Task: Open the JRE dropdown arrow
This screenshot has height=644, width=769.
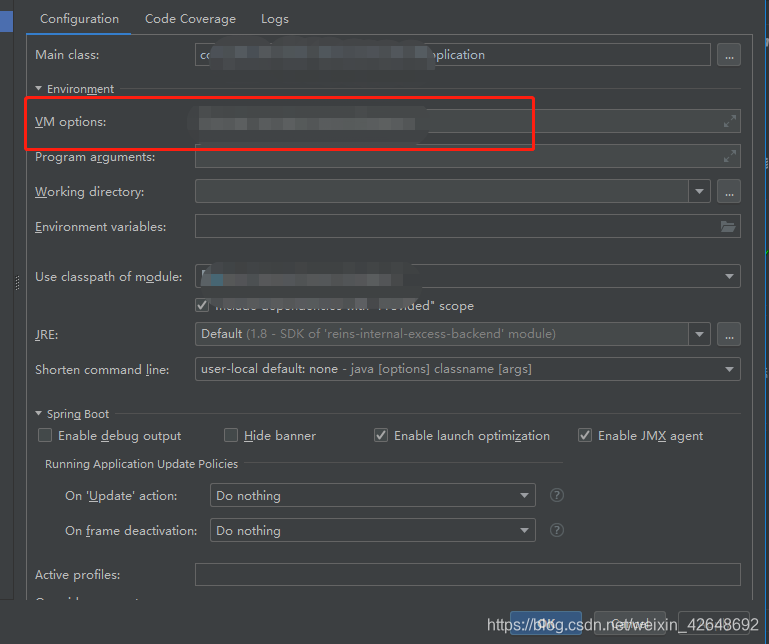Action: coord(699,334)
